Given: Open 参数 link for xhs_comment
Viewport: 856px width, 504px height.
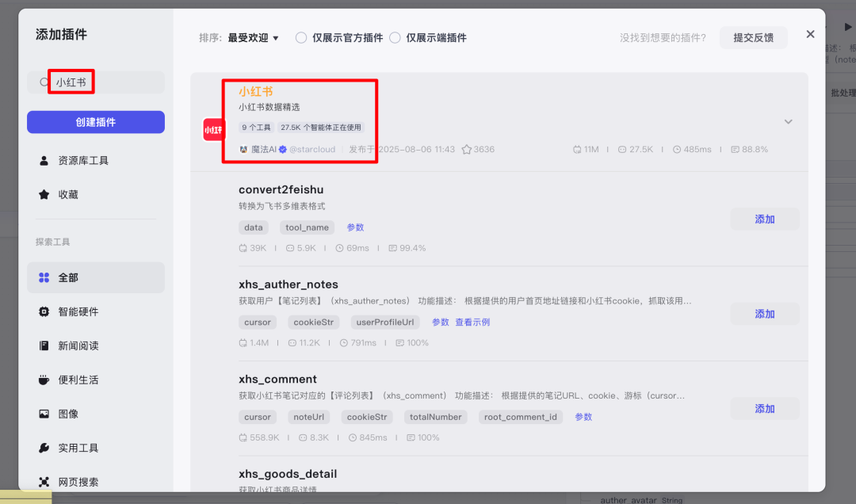Looking at the screenshot, I should 583,417.
